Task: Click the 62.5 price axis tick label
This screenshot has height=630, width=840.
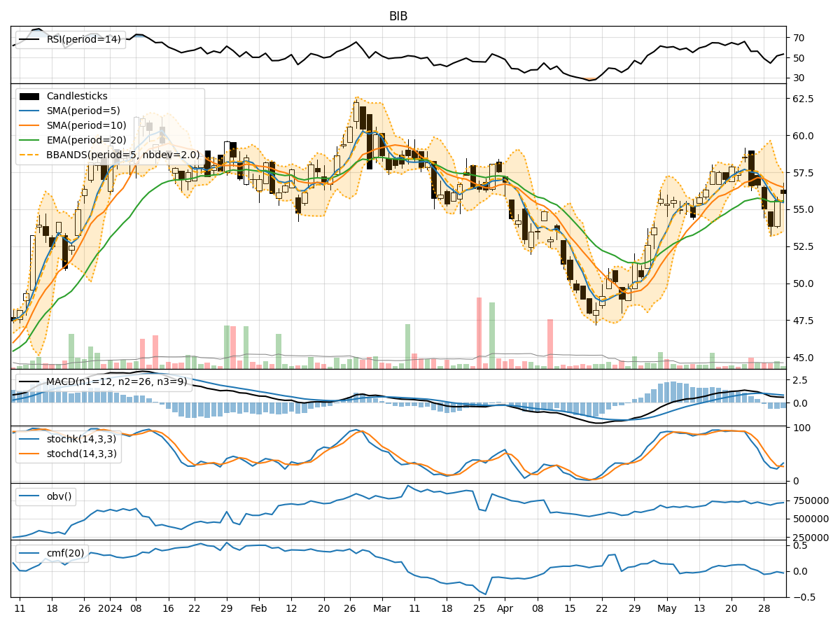Action: [804, 99]
